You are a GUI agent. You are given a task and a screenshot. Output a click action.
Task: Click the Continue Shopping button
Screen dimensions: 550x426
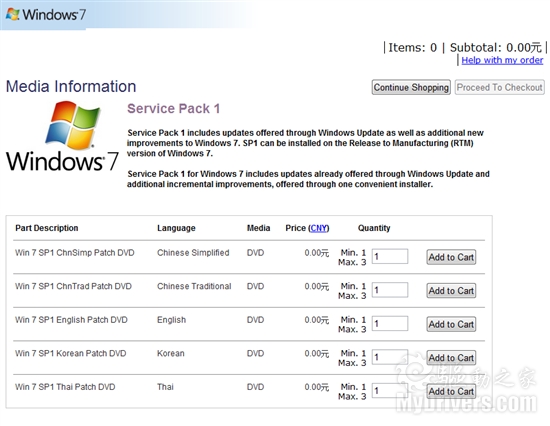(411, 87)
